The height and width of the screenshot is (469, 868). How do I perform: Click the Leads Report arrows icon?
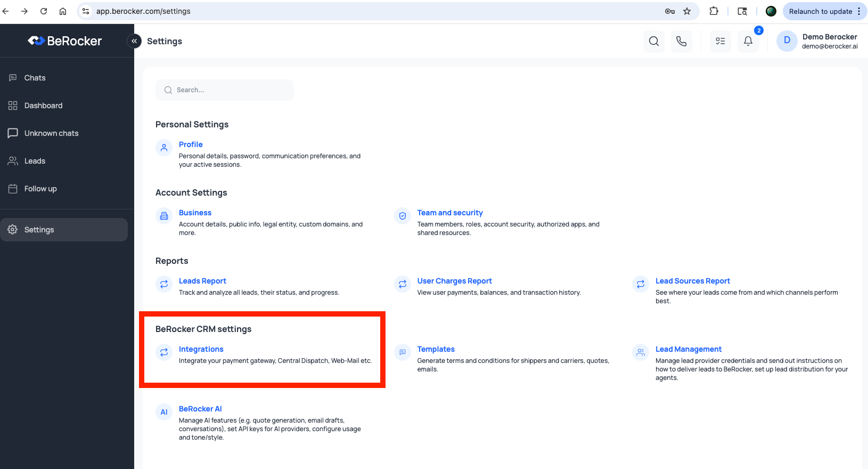point(164,284)
